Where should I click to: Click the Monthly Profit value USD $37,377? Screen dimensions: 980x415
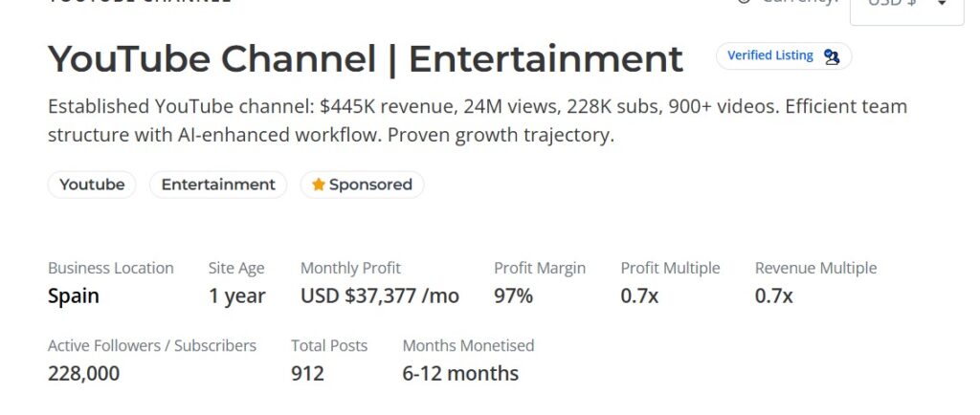(x=380, y=296)
